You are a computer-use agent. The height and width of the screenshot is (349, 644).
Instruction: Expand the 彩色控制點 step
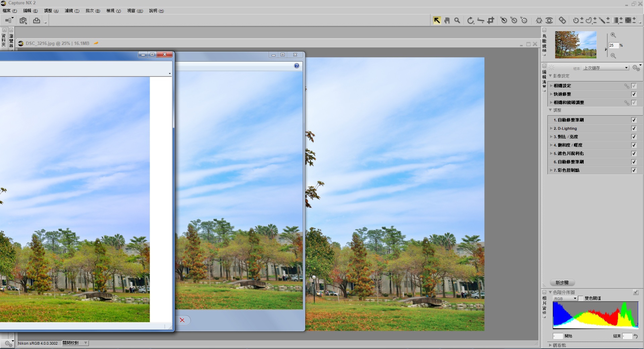coord(551,170)
